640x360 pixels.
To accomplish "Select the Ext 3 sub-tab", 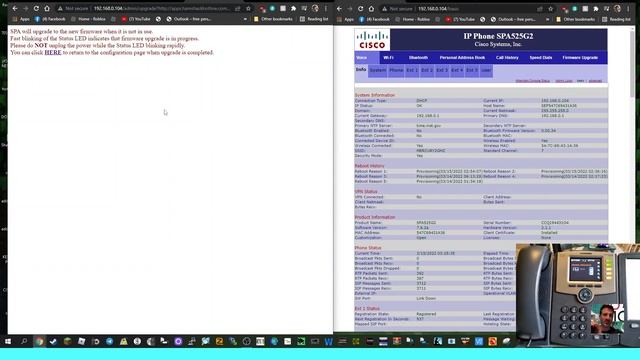I will (442, 70).
